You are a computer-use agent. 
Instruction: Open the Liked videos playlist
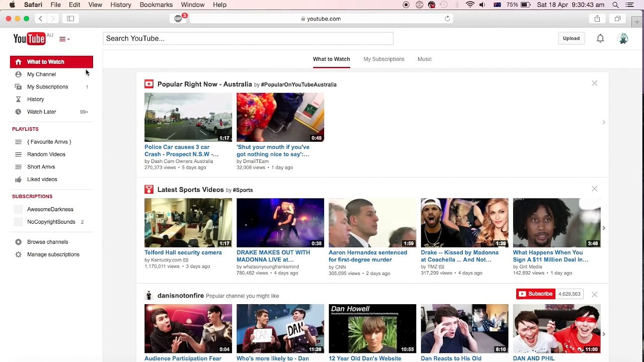[51, 179]
